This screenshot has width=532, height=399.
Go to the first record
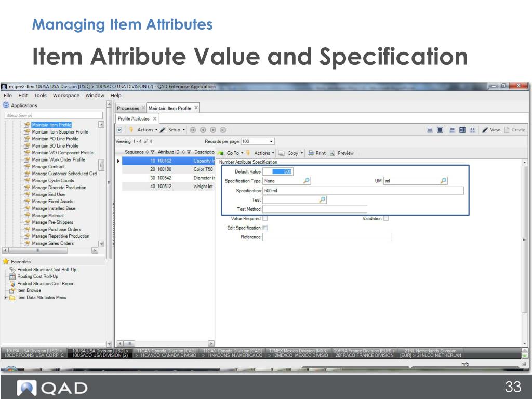[193, 130]
